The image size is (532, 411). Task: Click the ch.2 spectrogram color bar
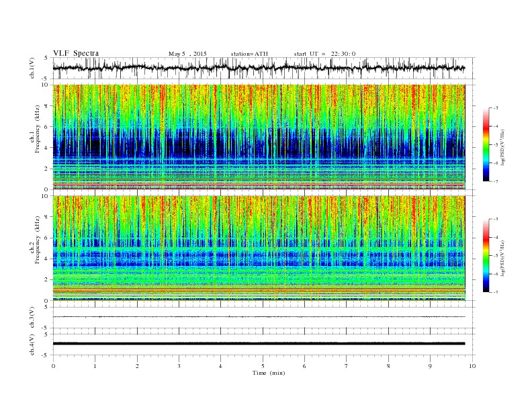[486, 255]
